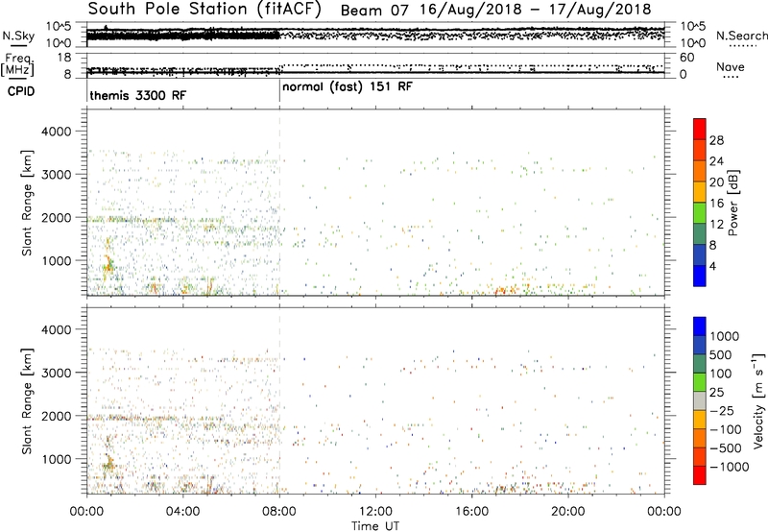Click the "-25" value on the Velocity scale
This screenshot has width=768, height=532.
721,410
